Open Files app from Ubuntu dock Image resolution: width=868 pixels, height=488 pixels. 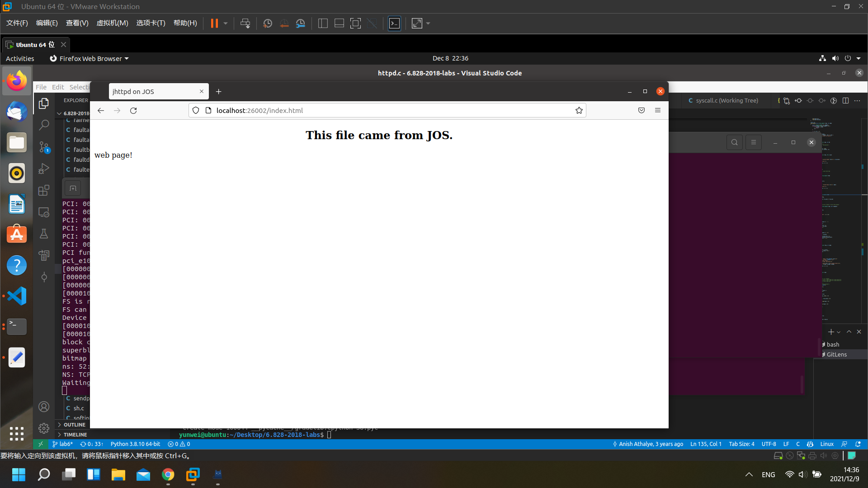[17, 142]
